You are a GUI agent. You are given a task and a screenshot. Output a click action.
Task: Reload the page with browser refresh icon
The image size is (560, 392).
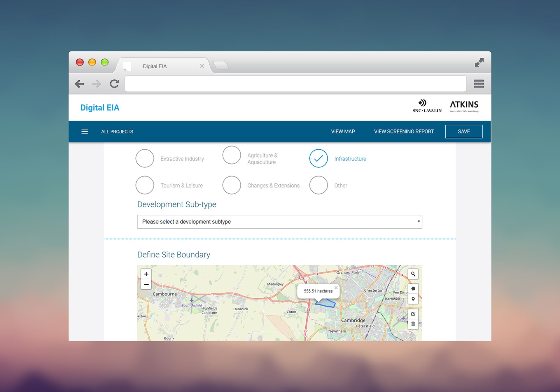(114, 84)
